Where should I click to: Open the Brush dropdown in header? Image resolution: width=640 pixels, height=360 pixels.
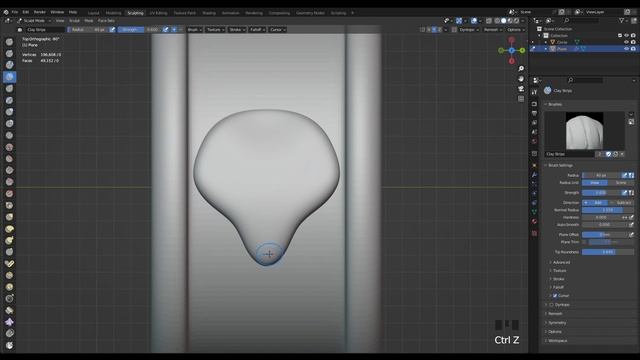(x=195, y=29)
